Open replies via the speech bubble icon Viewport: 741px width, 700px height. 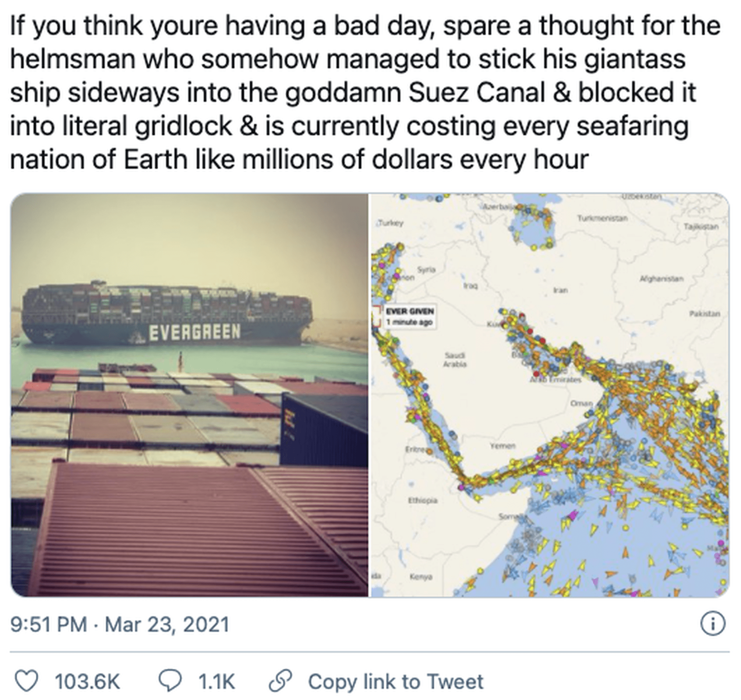[171, 681]
